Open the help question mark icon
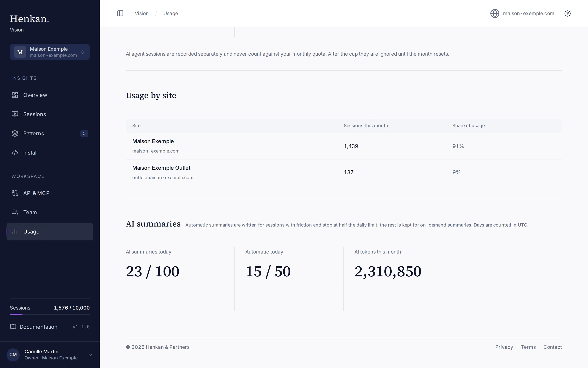 [x=567, y=13]
